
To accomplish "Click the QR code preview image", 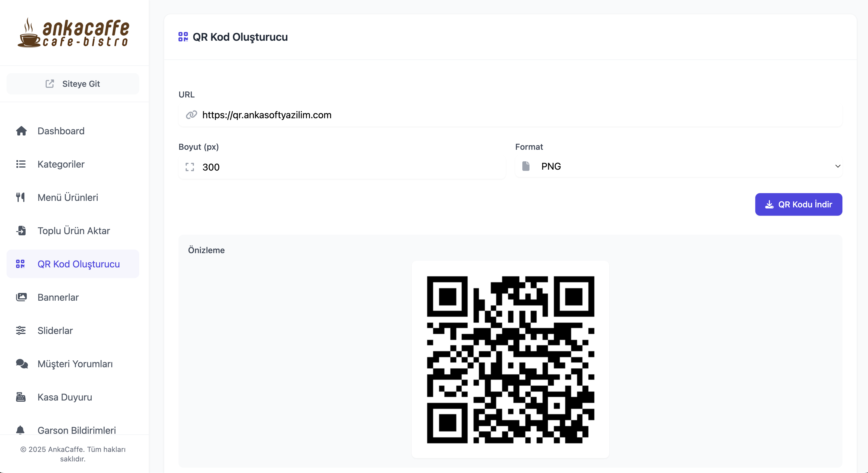I will click(x=510, y=360).
